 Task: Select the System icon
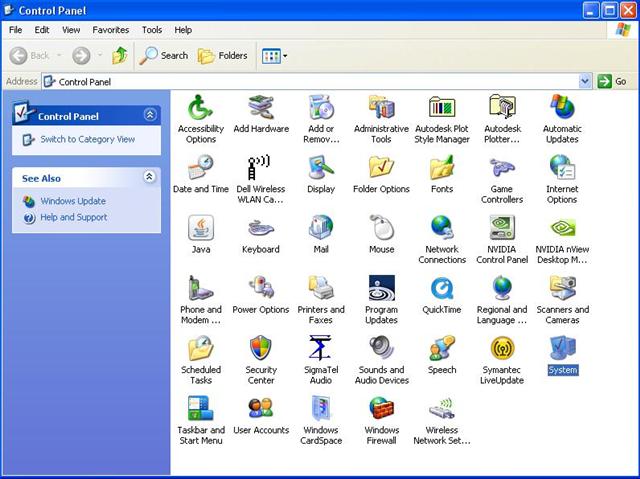[x=562, y=355]
